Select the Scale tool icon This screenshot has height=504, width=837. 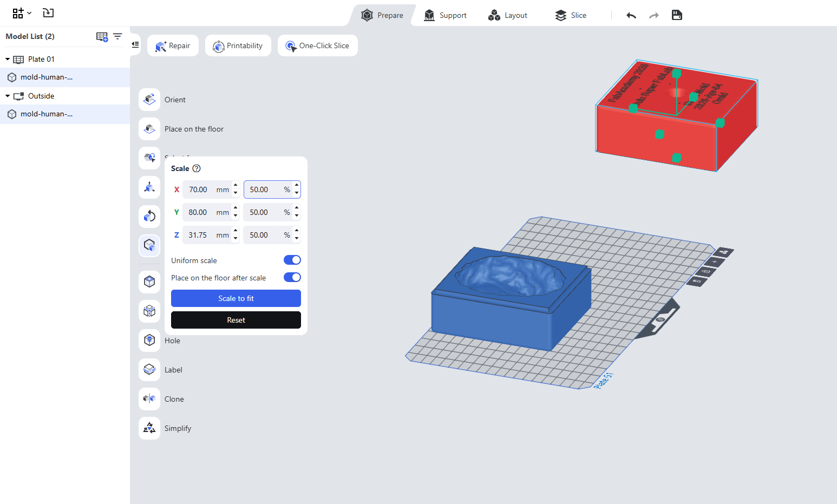pos(149,246)
